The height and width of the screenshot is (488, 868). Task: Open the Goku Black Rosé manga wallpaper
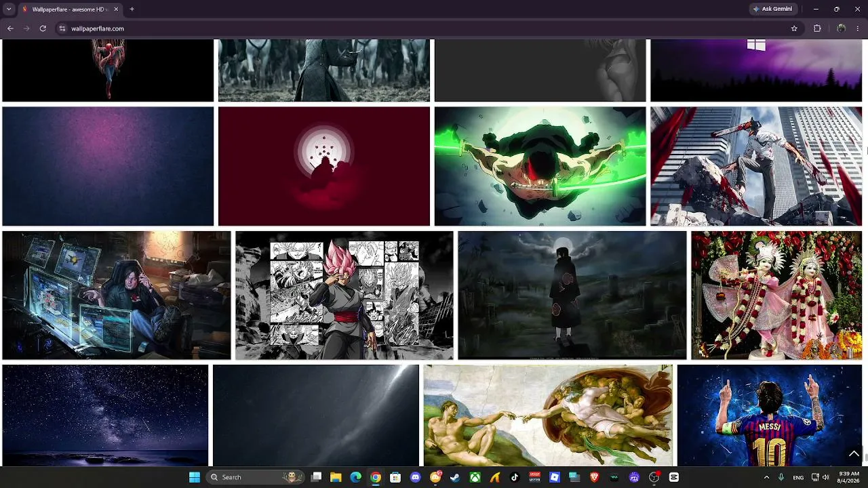tap(344, 296)
